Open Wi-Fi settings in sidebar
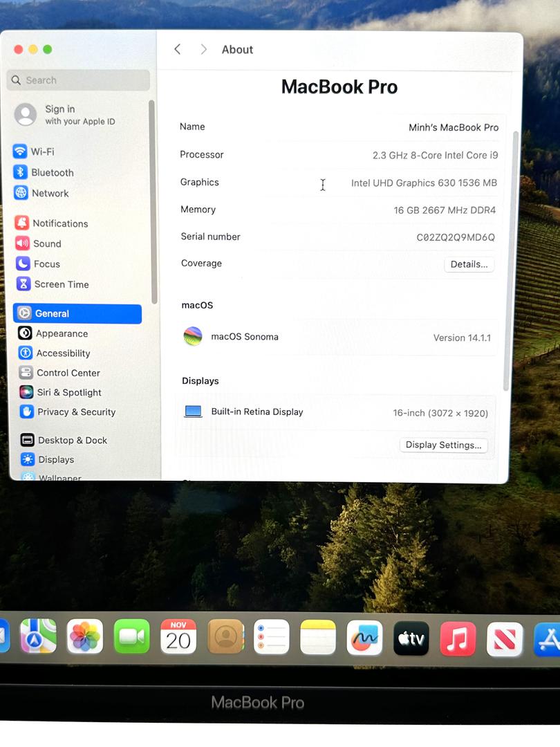This screenshot has width=560, height=747. [33, 151]
